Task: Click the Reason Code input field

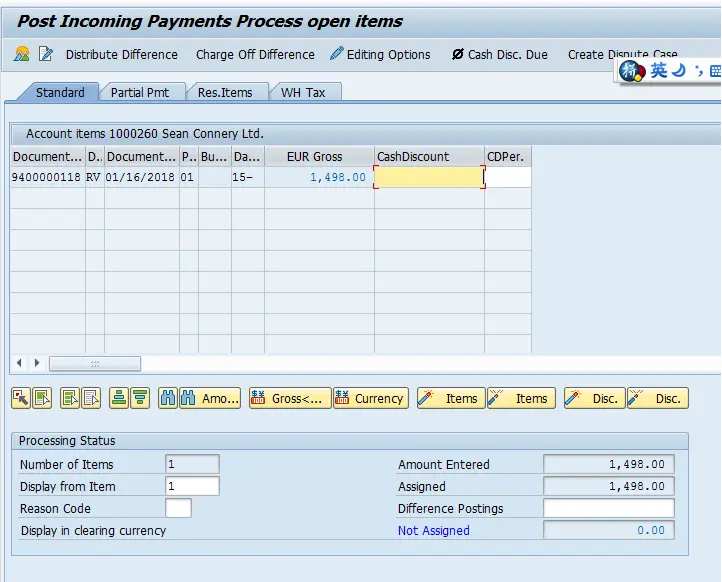Action: coord(178,508)
